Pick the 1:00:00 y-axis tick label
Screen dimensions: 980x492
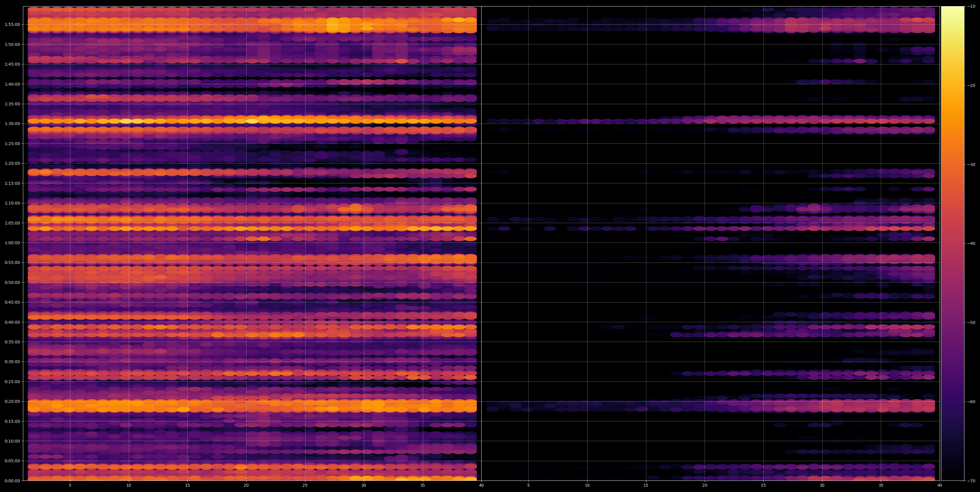pos(12,243)
